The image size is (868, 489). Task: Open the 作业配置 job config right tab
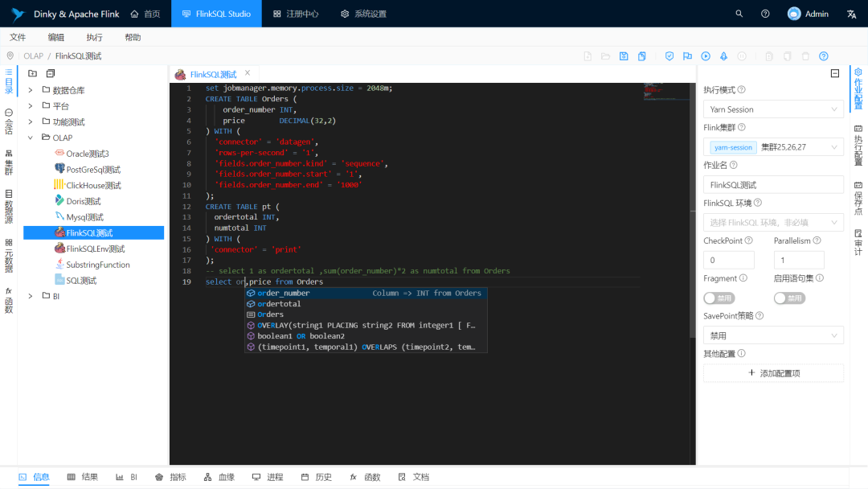click(858, 88)
